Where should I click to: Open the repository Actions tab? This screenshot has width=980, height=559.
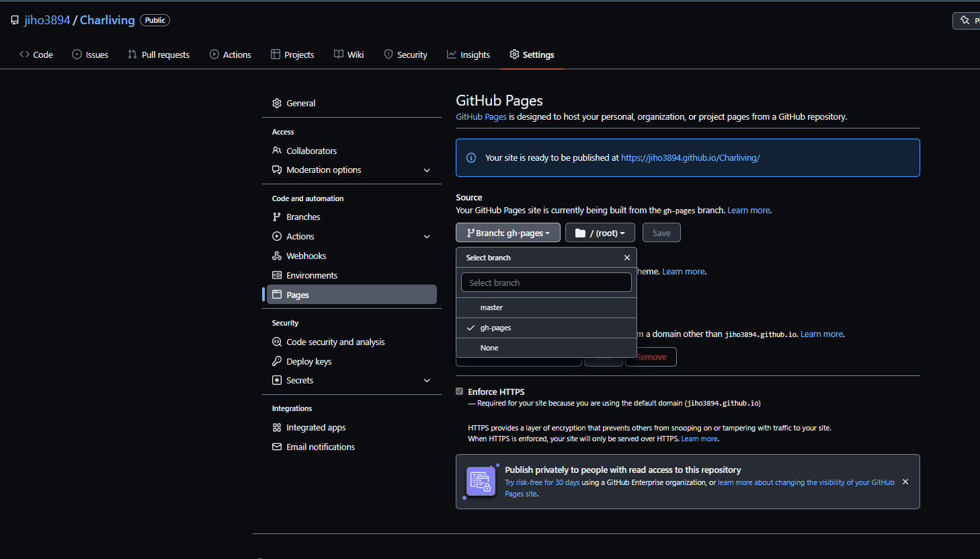point(231,54)
